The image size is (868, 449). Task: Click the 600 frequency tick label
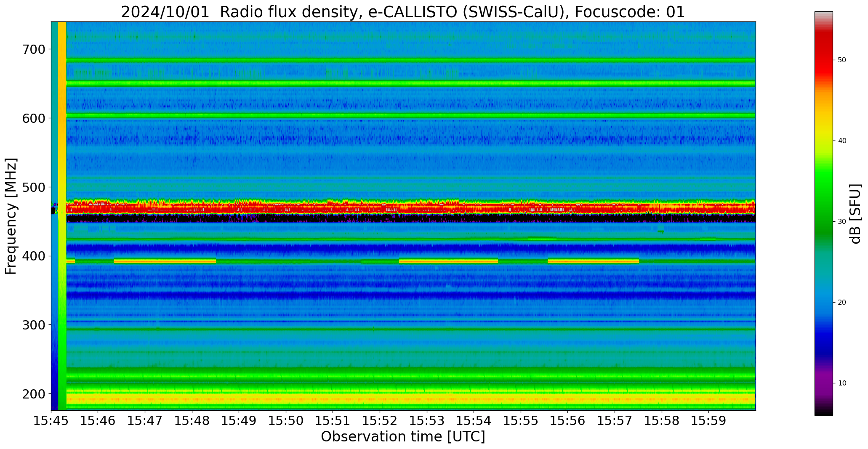[33, 118]
